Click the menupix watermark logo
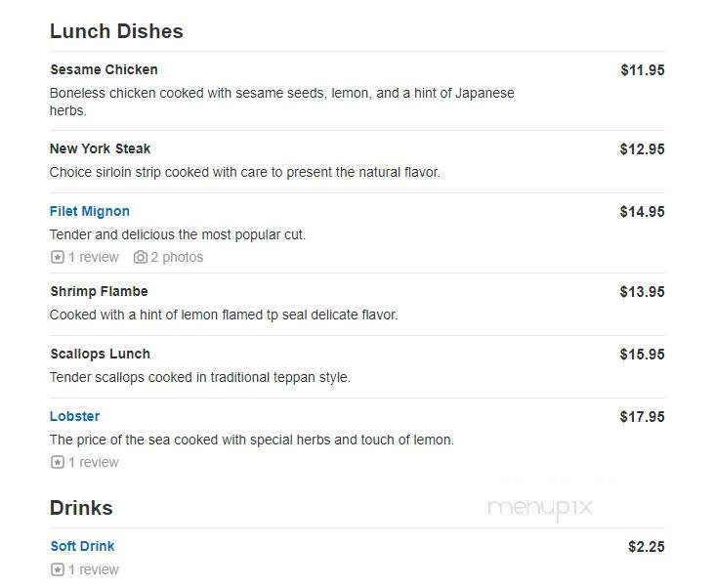715x588 pixels. point(540,509)
